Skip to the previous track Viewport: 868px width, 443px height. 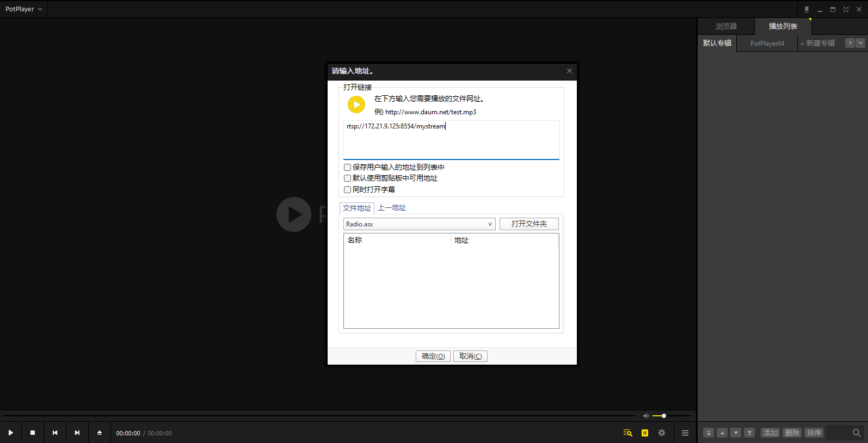pos(55,433)
